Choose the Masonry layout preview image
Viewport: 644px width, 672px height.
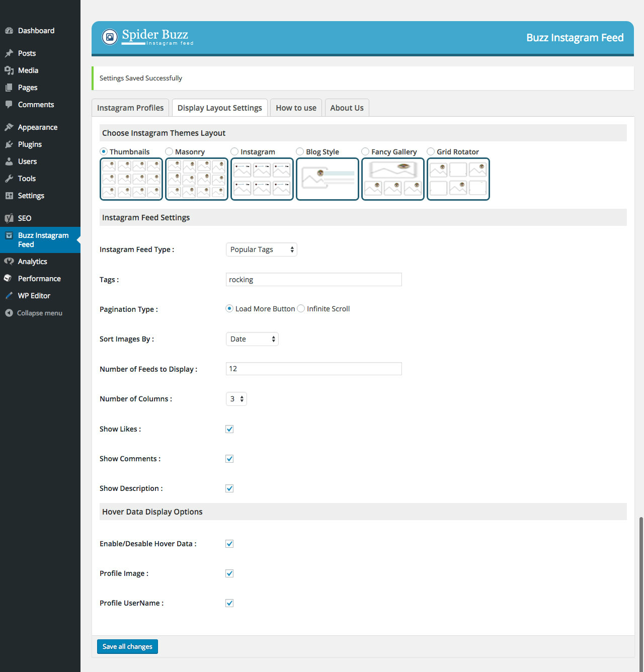(x=197, y=179)
